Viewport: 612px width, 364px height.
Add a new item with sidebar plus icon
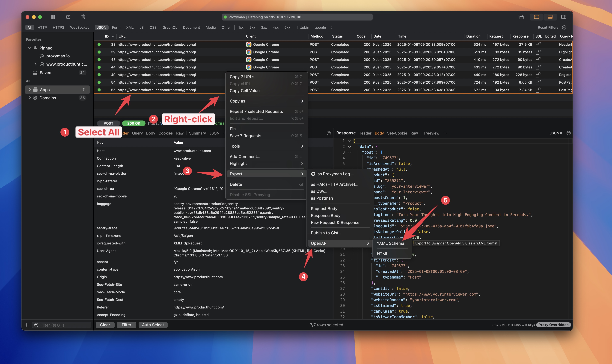click(27, 325)
